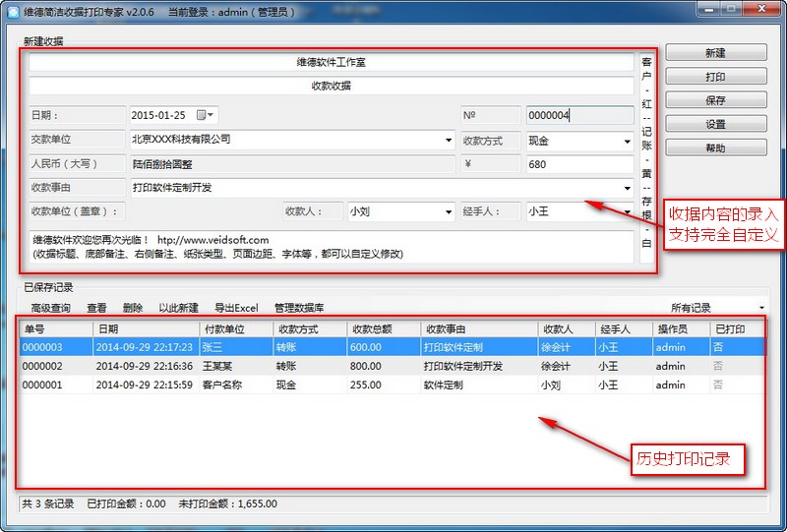Click the 陆佰捌拾圆整 amount-in-words field
The height and width of the screenshot is (532, 787).
(292, 164)
